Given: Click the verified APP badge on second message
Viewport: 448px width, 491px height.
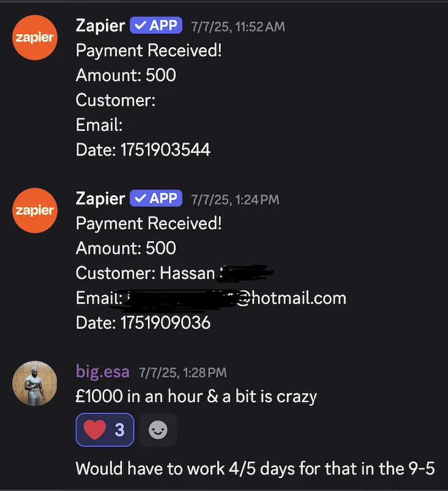Looking at the screenshot, I should click(x=156, y=198).
